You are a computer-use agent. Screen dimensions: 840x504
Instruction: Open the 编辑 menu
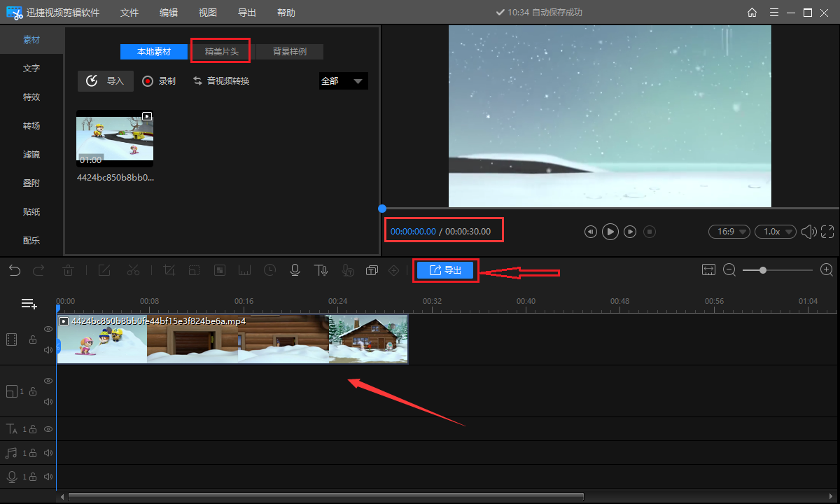click(x=169, y=13)
